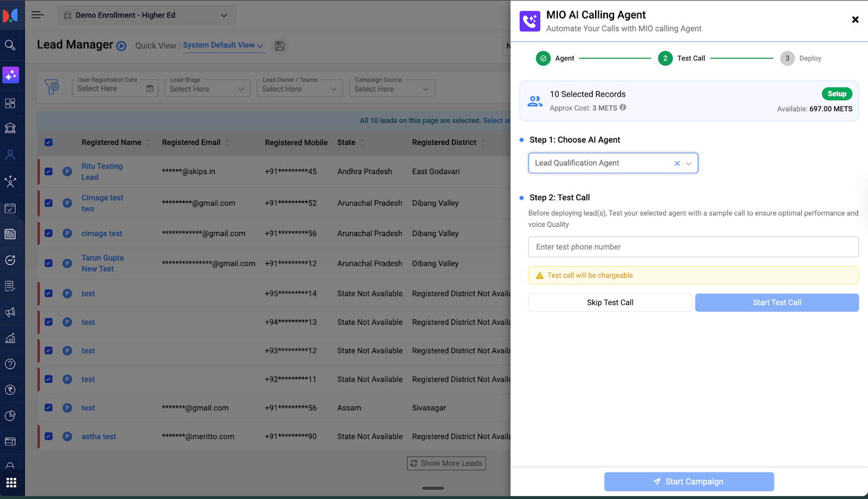
Task: Open the Lead Stage filter dropdown
Action: coord(207,89)
